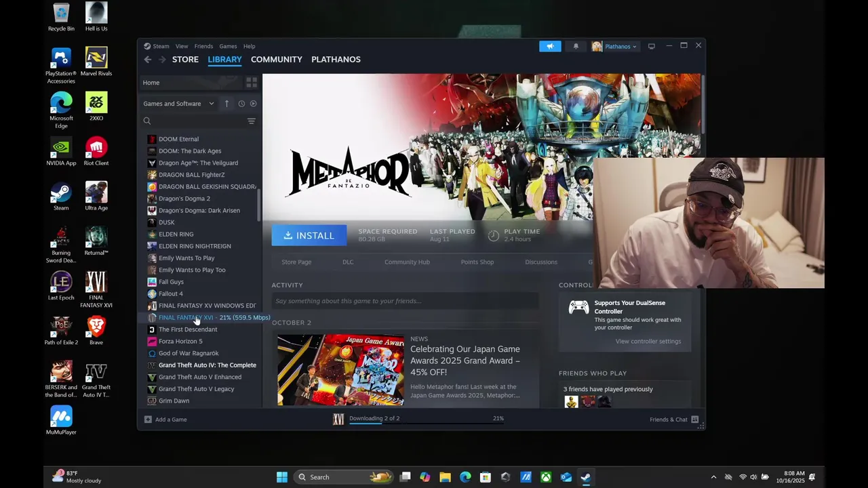Select Forza Horizon 5 in library
Image resolution: width=868 pixels, height=488 pixels.
click(x=180, y=342)
